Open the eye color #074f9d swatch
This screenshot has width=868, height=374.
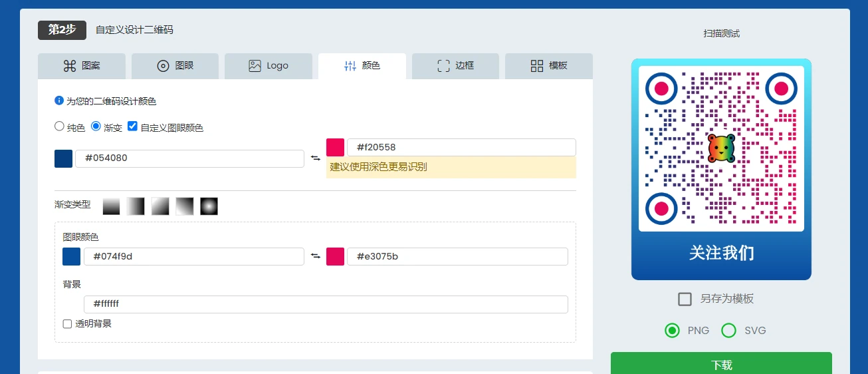tap(71, 256)
